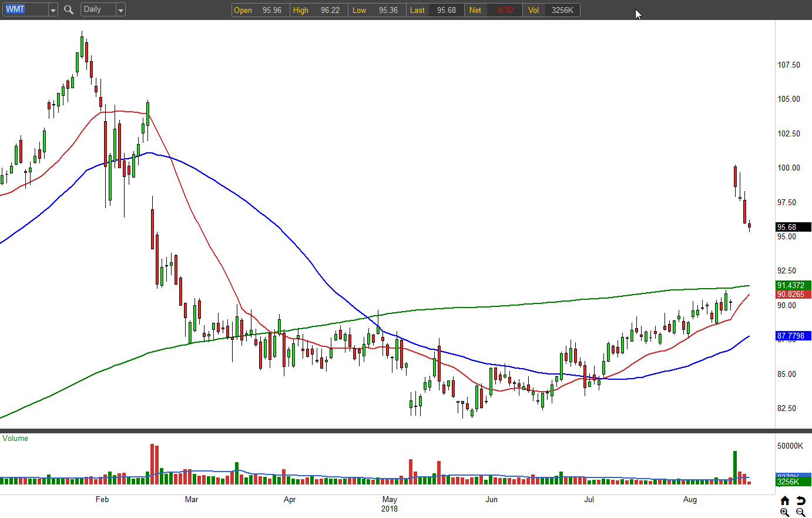Click the Jun date axis label
Image resolution: width=812 pixels, height=518 pixels.
[x=492, y=500]
